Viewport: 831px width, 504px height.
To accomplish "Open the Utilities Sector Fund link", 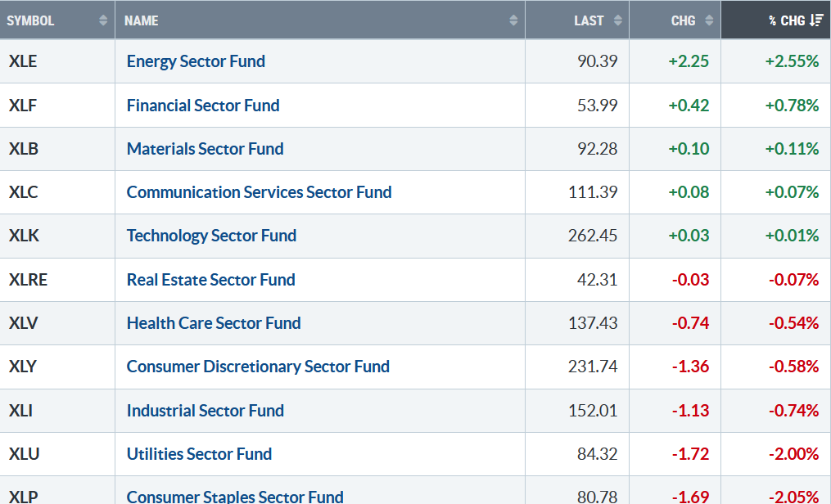I will 199,454.
